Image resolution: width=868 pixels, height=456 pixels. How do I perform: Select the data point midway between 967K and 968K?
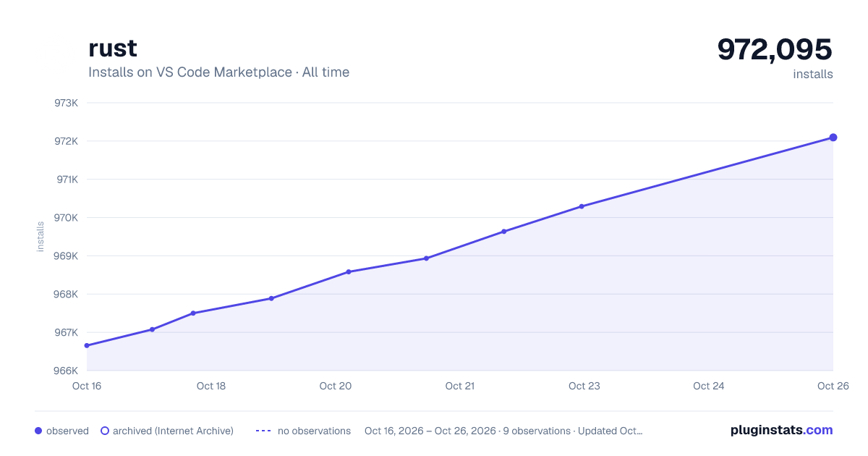pos(193,313)
